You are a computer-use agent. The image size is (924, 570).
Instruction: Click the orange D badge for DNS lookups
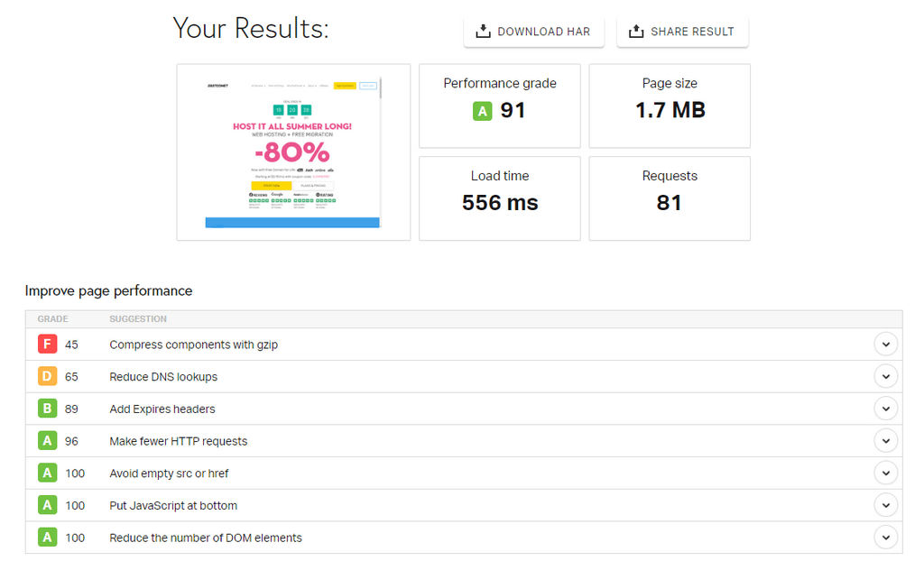coord(47,376)
